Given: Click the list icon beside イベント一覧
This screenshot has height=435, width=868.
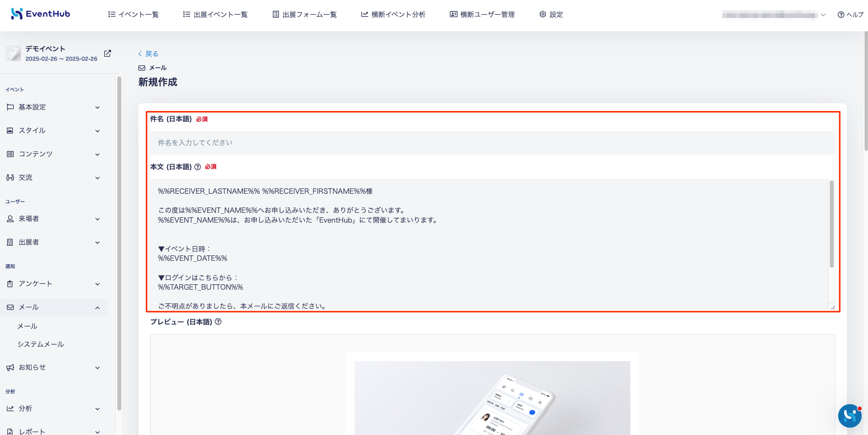Looking at the screenshot, I should click(x=111, y=15).
